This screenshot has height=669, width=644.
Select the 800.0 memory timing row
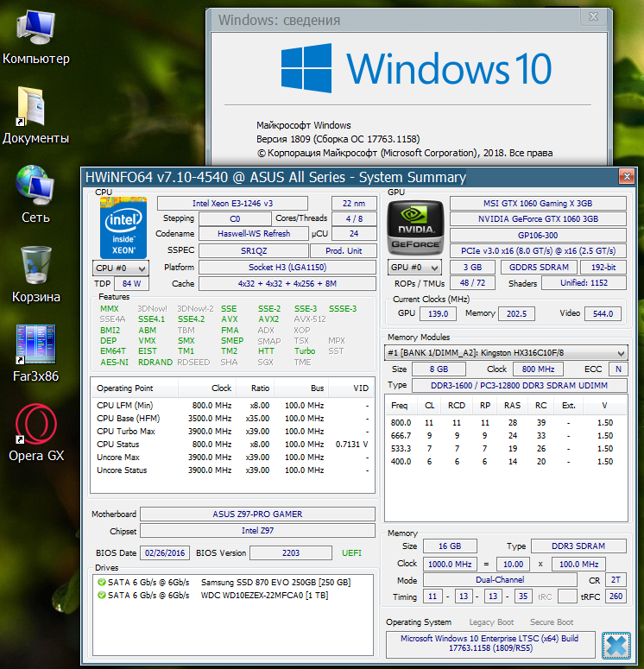coord(506,422)
